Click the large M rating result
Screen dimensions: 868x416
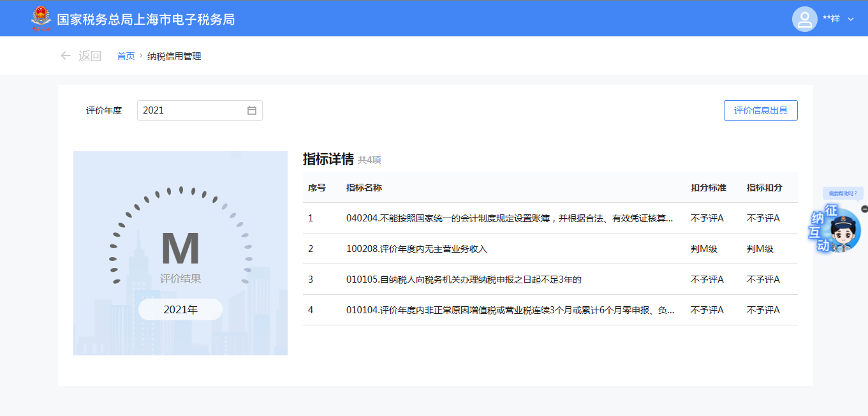180,249
